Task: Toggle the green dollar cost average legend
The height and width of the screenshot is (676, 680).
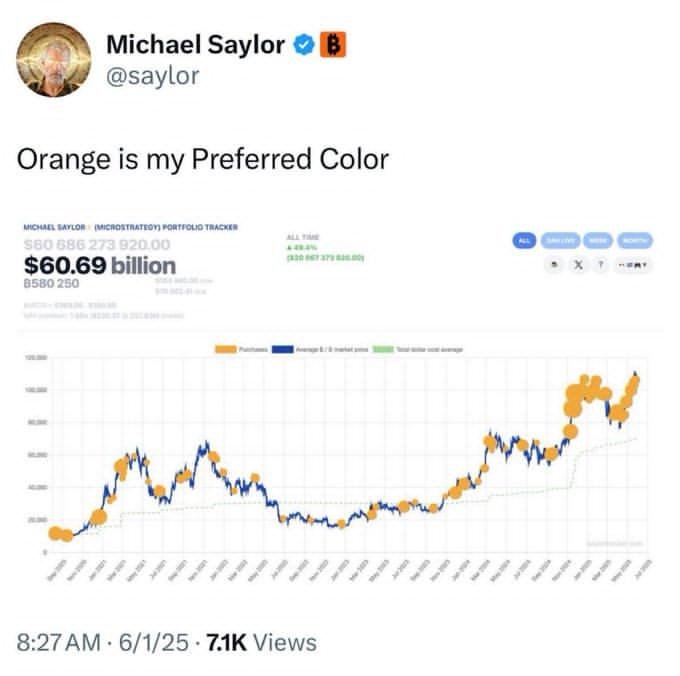Action: click(383, 349)
